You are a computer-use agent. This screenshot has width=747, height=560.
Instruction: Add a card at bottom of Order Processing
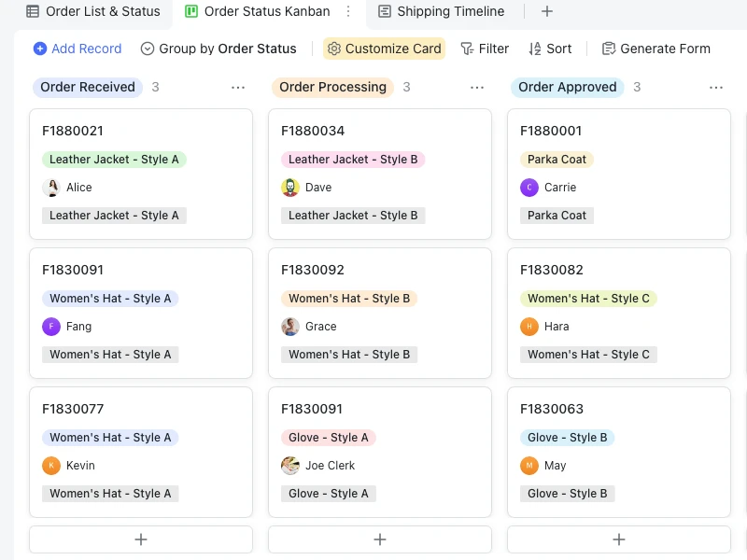pos(380,539)
